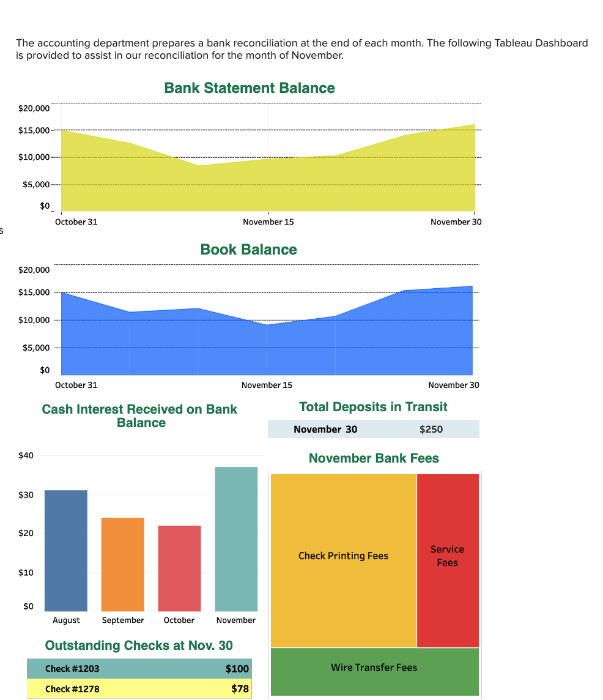Click the $250 deposits in transit value
The height and width of the screenshot is (700, 603).
[x=431, y=429]
